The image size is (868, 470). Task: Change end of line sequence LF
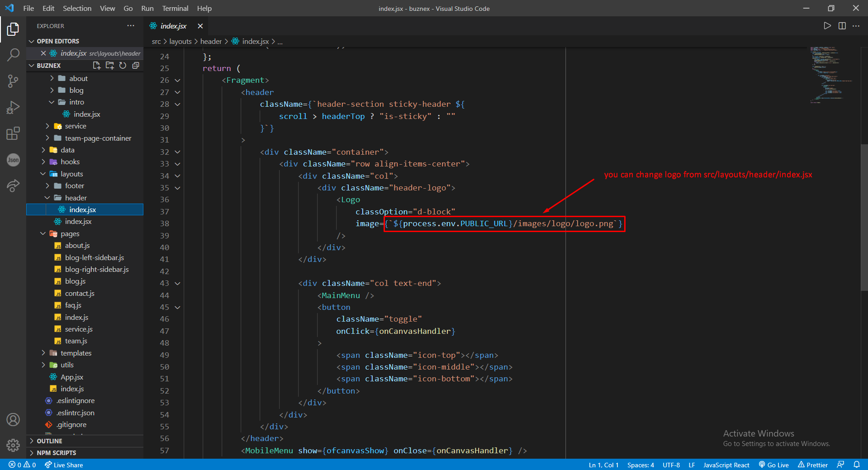tap(692, 465)
